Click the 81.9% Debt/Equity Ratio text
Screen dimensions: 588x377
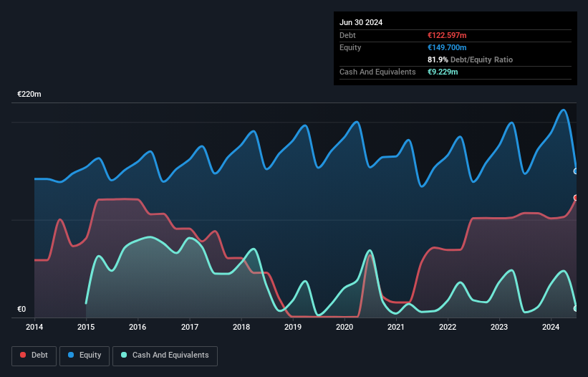(471, 59)
